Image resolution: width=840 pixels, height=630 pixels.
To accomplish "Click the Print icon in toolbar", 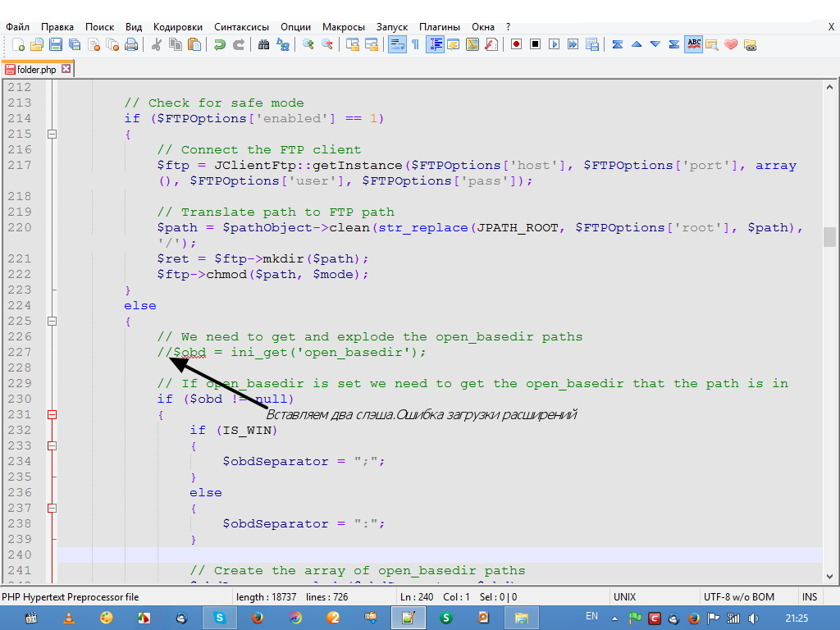I will (x=131, y=45).
